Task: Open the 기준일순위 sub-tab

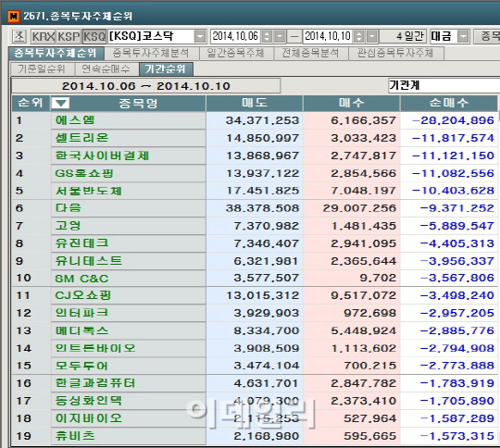Action: click(42, 68)
